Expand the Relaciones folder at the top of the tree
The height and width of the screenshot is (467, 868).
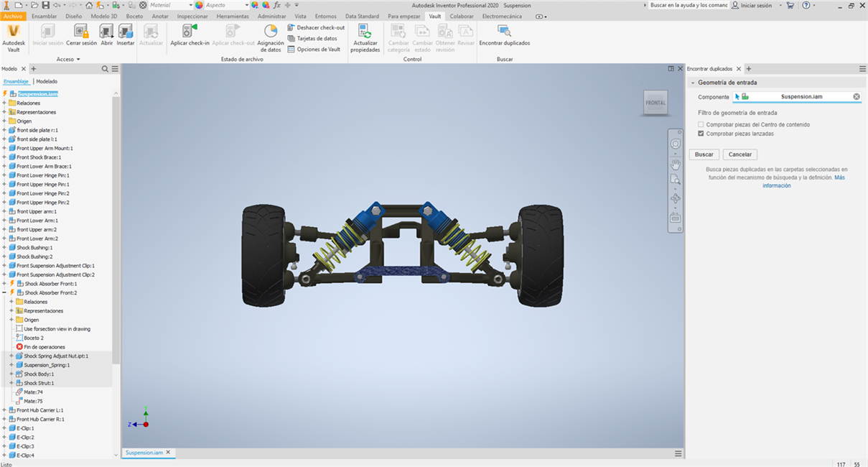pos(4,103)
